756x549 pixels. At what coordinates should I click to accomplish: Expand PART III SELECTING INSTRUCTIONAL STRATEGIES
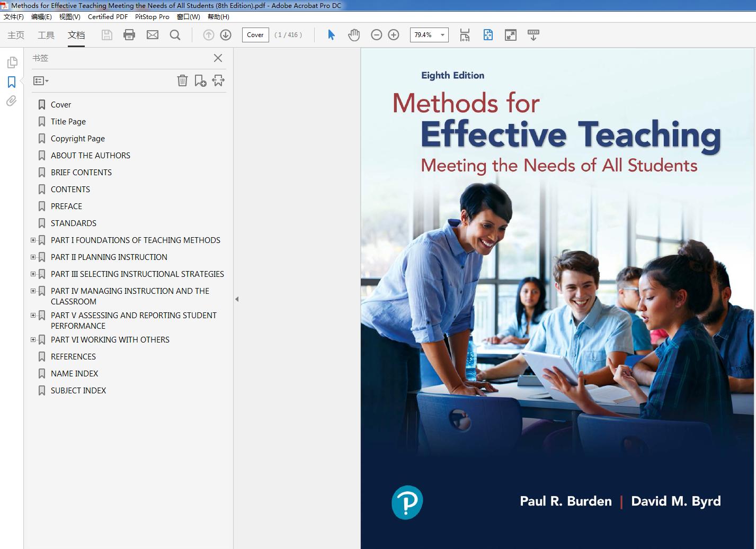coord(33,274)
